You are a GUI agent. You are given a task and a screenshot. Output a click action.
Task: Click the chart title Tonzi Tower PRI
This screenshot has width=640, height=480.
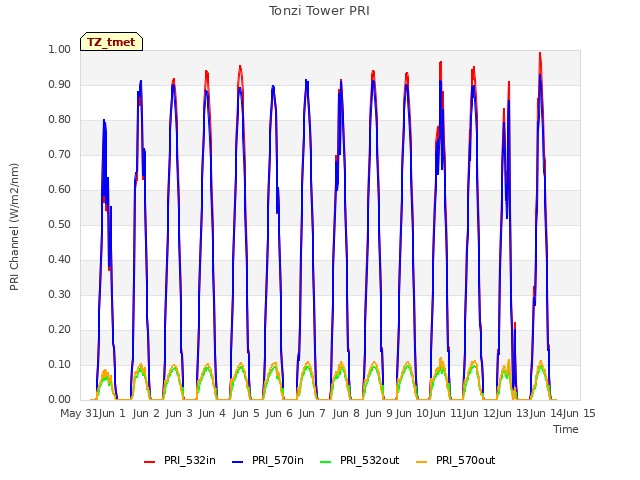(319, 11)
